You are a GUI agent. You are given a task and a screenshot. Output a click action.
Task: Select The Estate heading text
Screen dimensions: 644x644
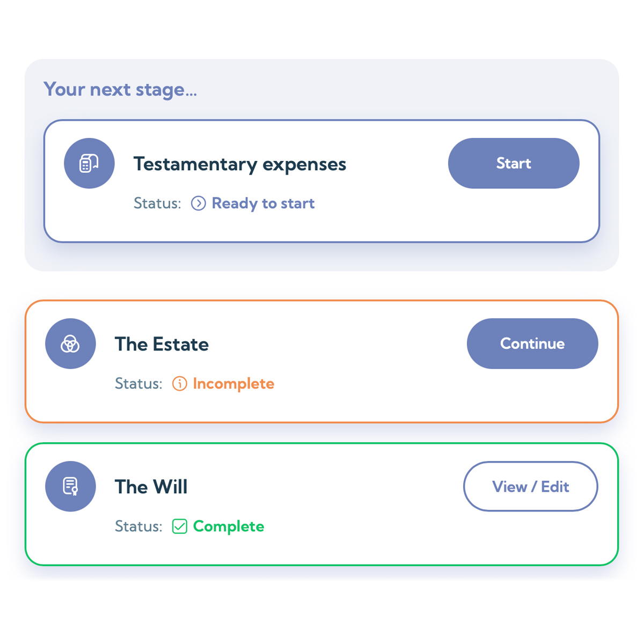(162, 344)
